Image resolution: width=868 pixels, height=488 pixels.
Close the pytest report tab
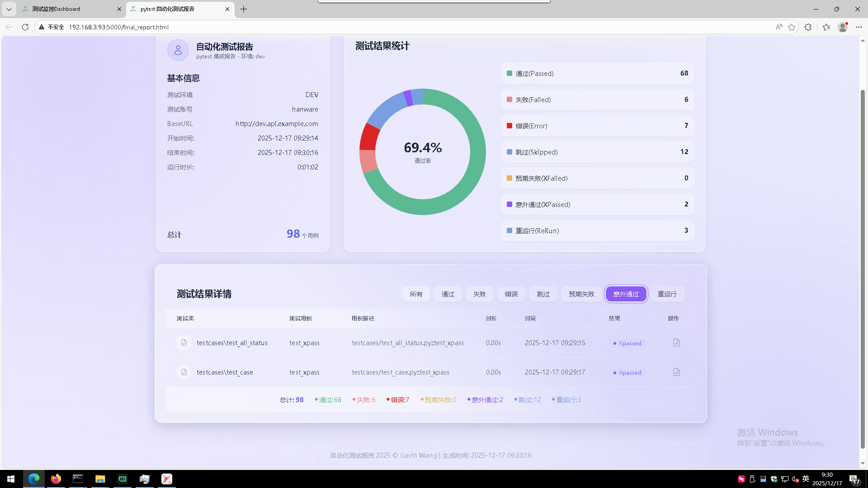coord(227,9)
